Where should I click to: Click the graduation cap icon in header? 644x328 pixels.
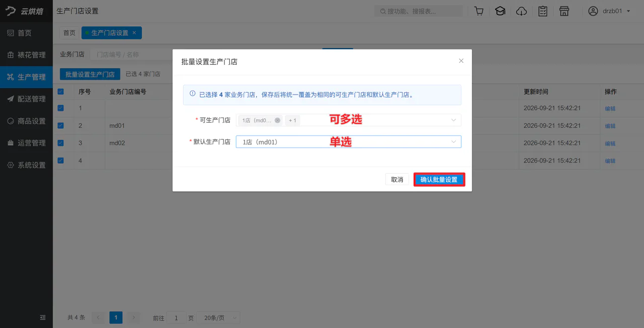point(500,11)
